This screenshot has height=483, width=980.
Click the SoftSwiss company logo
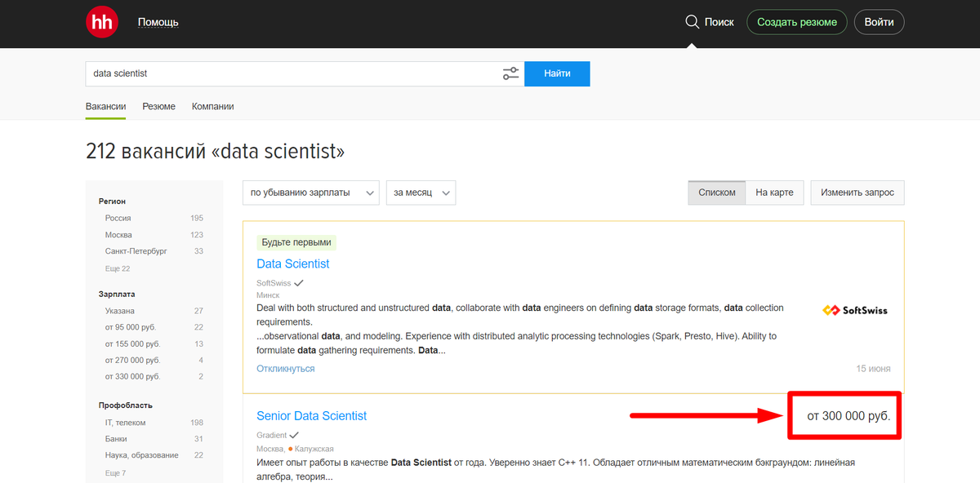(854, 310)
